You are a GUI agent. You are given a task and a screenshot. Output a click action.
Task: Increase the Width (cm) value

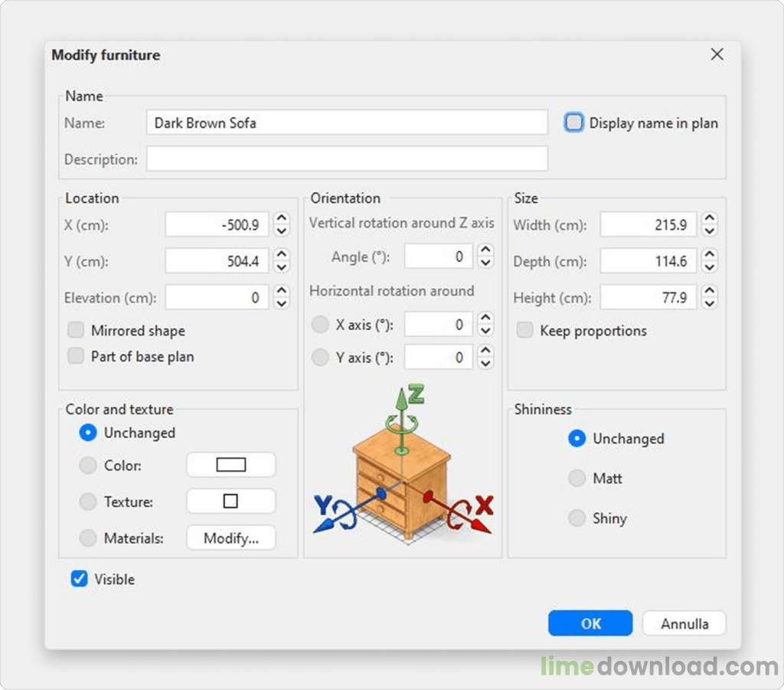(709, 218)
